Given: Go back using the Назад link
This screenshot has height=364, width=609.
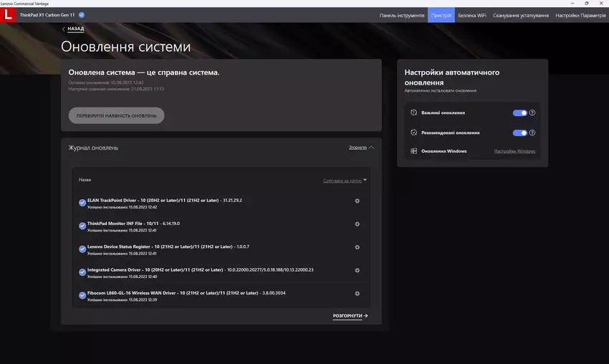Looking at the screenshot, I should 73,29.
